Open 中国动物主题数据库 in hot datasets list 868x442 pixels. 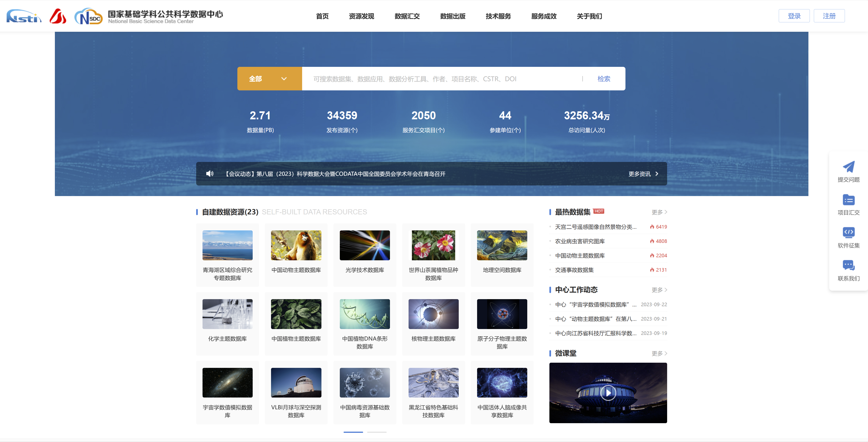click(580, 255)
